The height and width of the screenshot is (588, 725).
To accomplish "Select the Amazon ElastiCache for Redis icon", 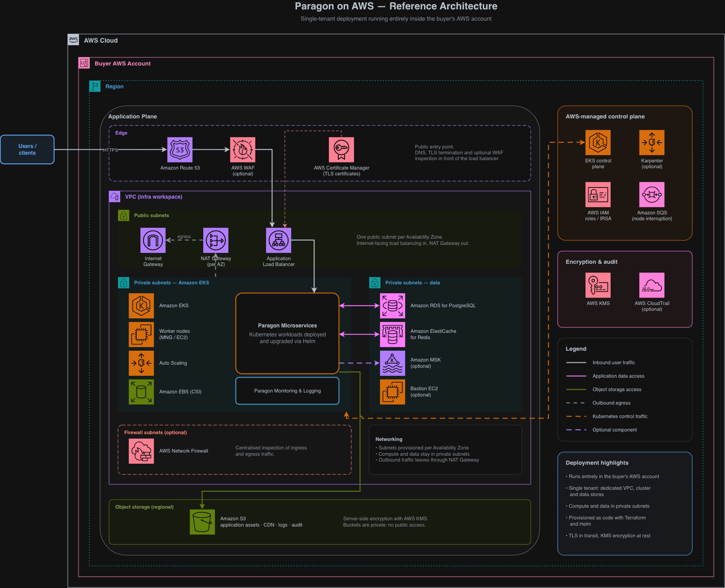I will pyautogui.click(x=393, y=335).
